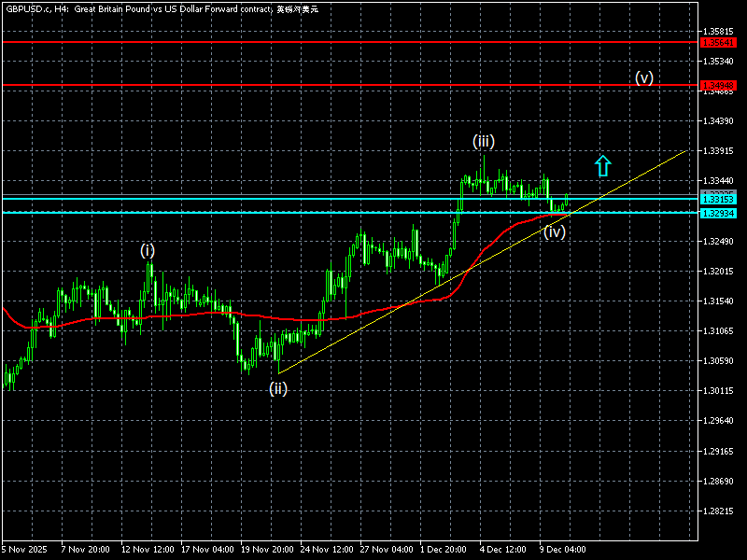Click the 17 Nov 04:00 time label

click(x=207, y=550)
